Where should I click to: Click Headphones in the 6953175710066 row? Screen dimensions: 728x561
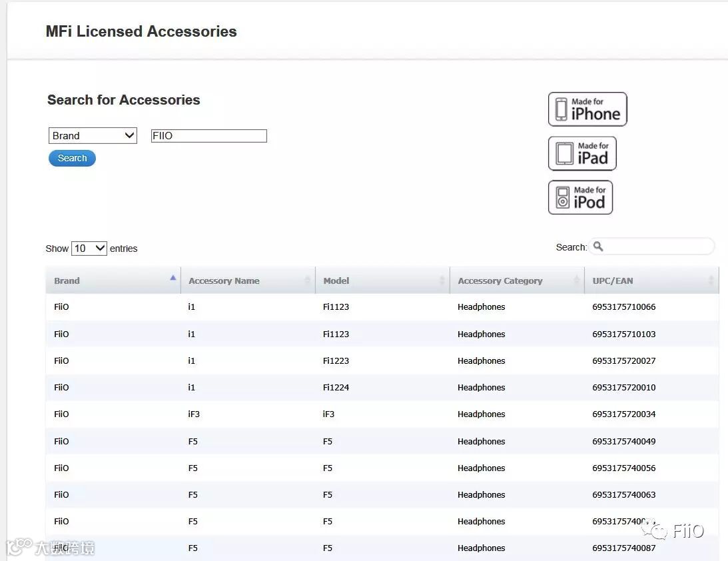tap(481, 307)
